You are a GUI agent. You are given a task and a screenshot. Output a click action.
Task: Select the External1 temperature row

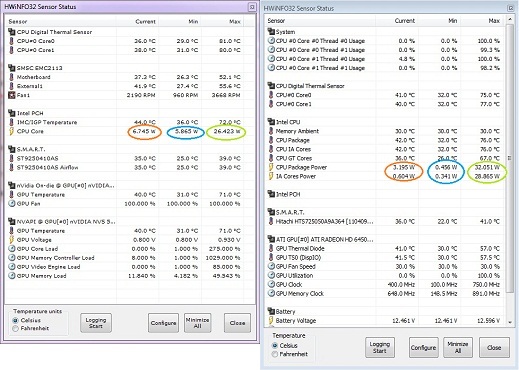point(125,86)
